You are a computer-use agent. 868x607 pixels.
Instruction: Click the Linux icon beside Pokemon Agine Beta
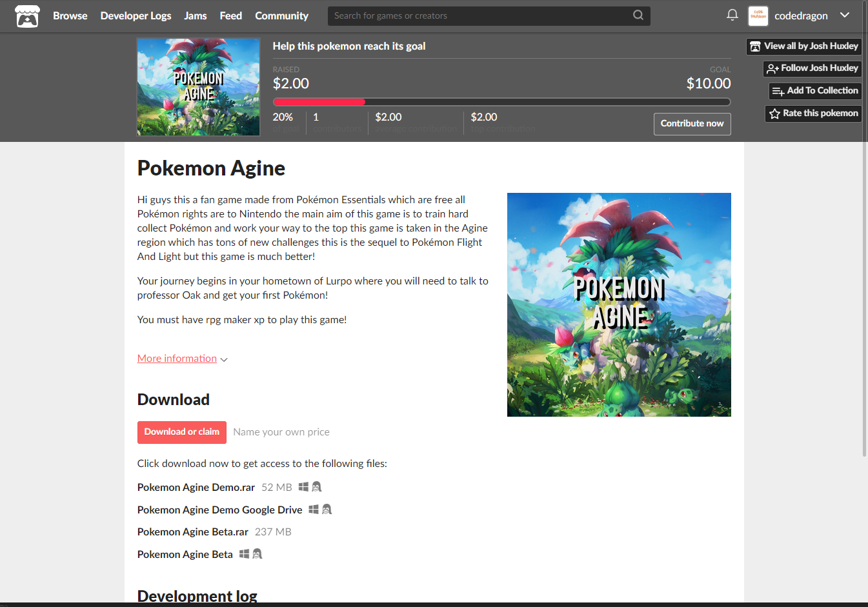click(x=257, y=554)
